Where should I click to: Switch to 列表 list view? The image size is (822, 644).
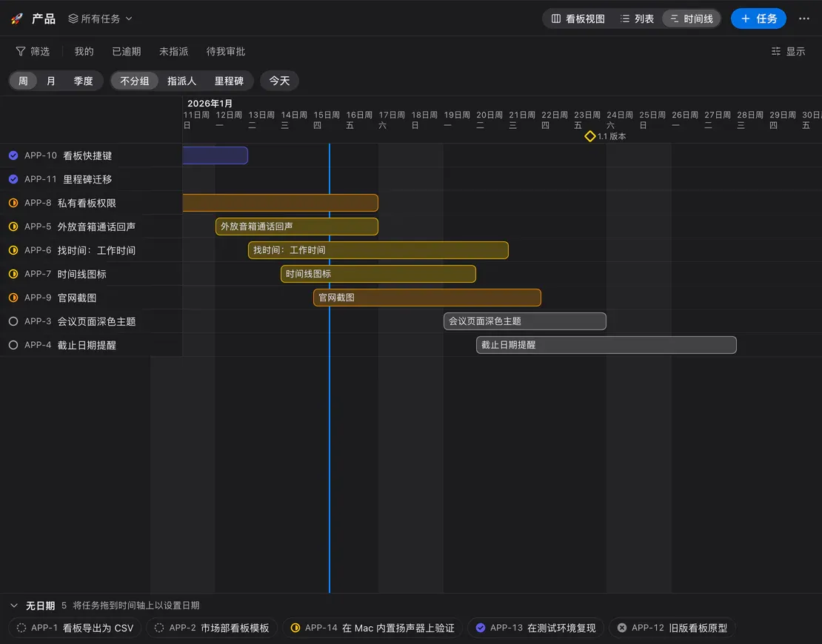tap(637, 19)
